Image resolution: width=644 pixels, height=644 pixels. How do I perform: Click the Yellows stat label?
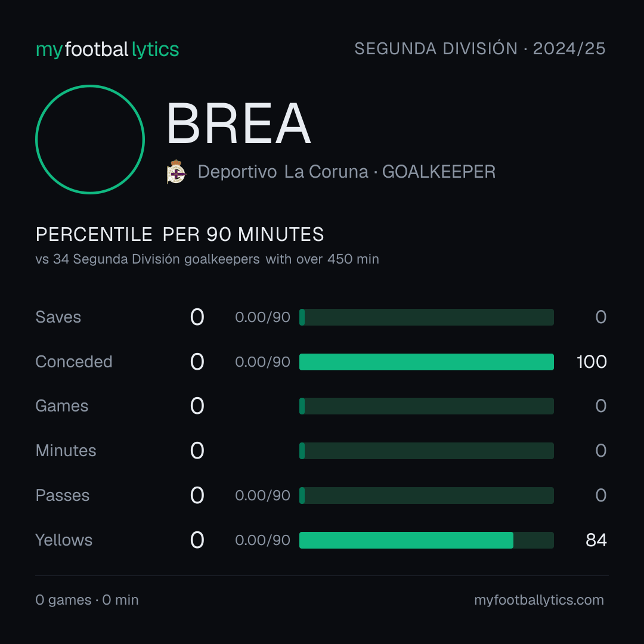(x=64, y=540)
